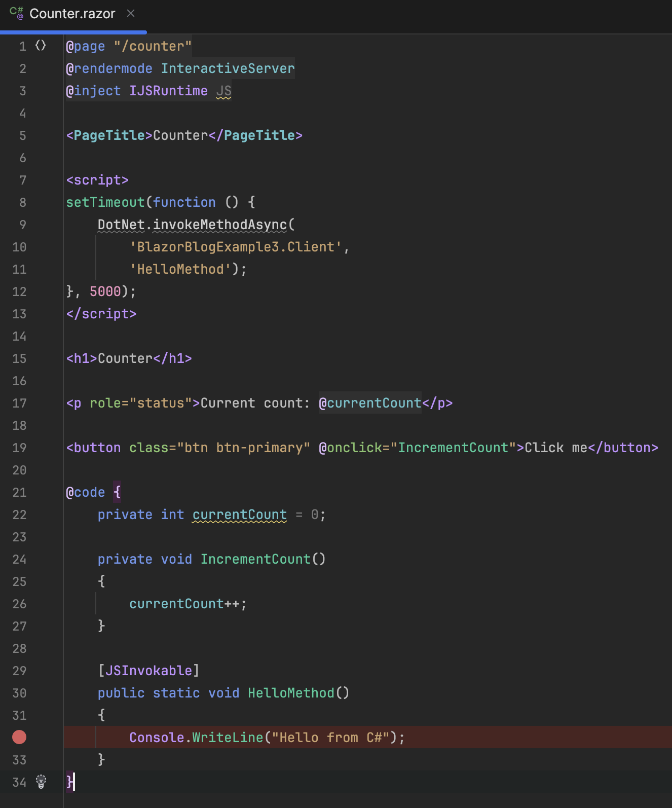Click the @page directive on line 1

(x=86, y=46)
